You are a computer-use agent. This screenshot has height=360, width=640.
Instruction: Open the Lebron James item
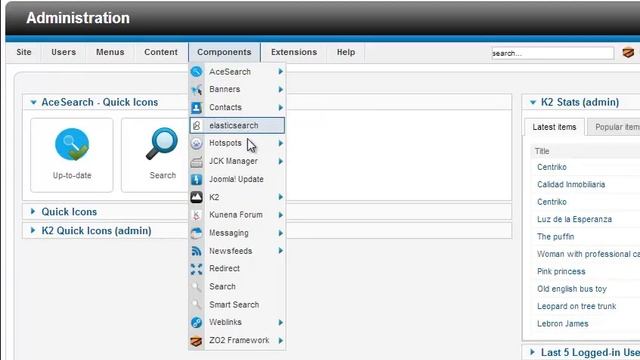562,324
